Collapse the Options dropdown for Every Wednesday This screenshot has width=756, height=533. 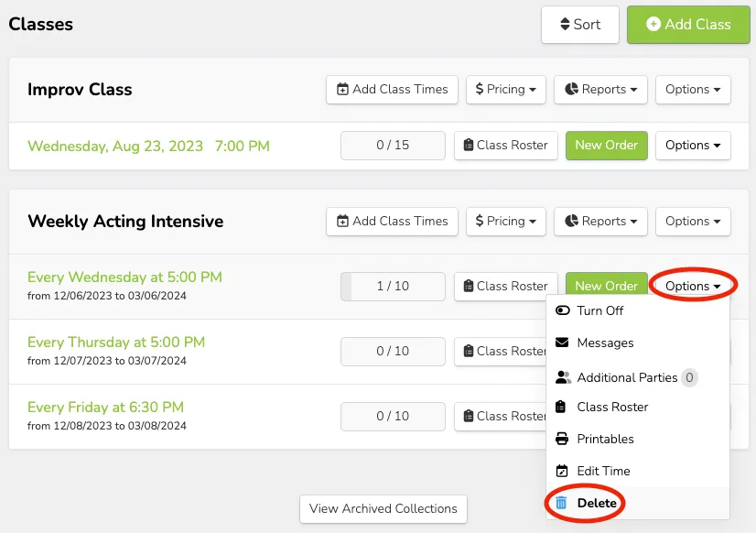point(693,287)
